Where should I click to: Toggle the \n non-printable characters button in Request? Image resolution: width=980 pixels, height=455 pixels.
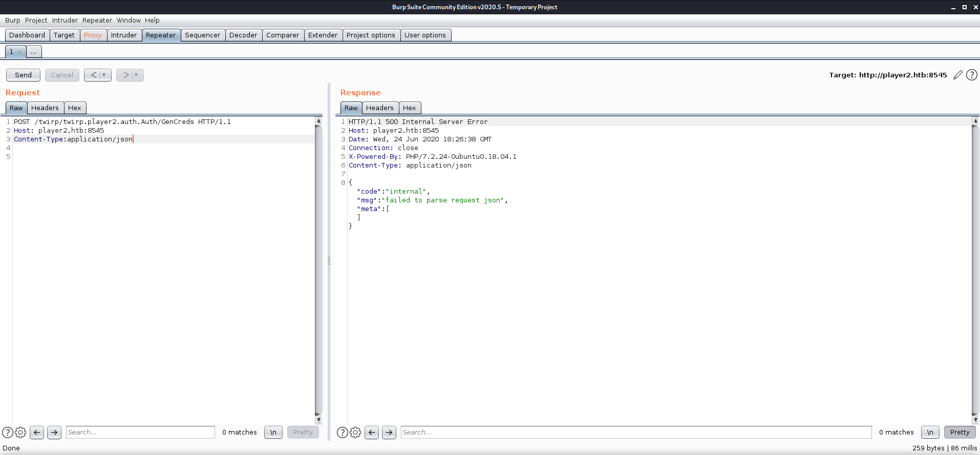click(x=273, y=432)
